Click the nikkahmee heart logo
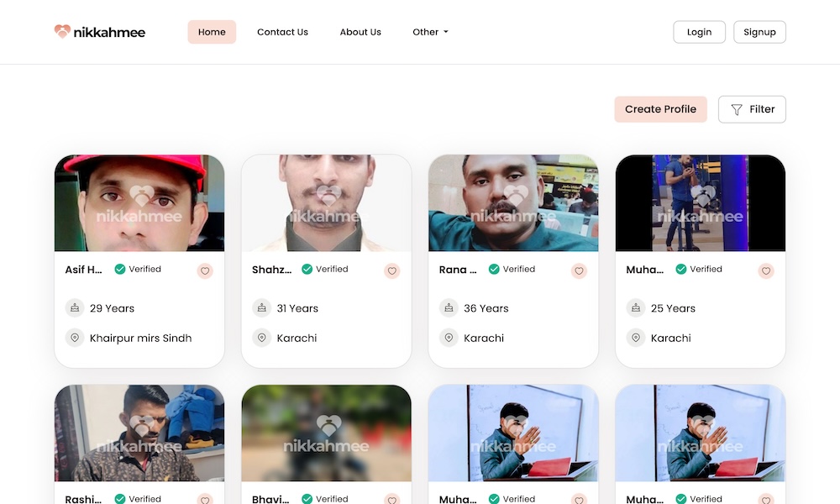This screenshot has width=840, height=504. click(62, 32)
